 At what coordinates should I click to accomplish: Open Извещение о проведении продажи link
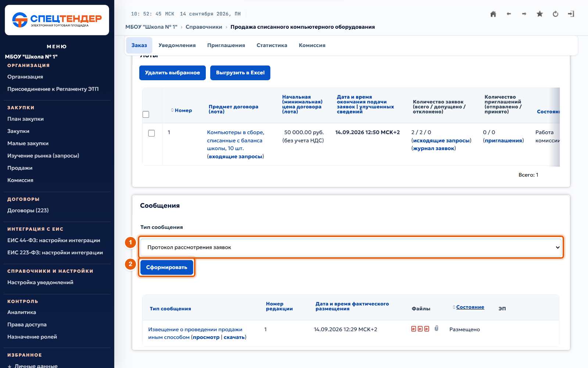pyautogui.click(x=195, y=333)
